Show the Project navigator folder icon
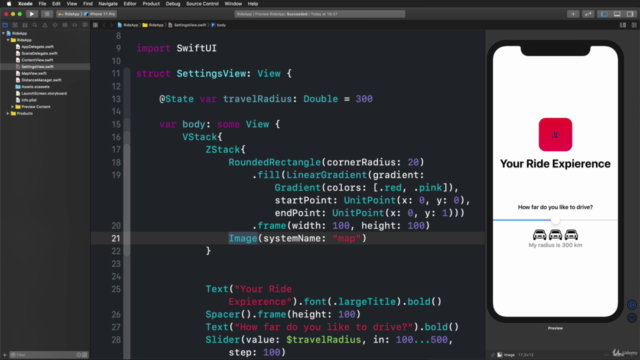The image size is (640, 360). point(5,25)
